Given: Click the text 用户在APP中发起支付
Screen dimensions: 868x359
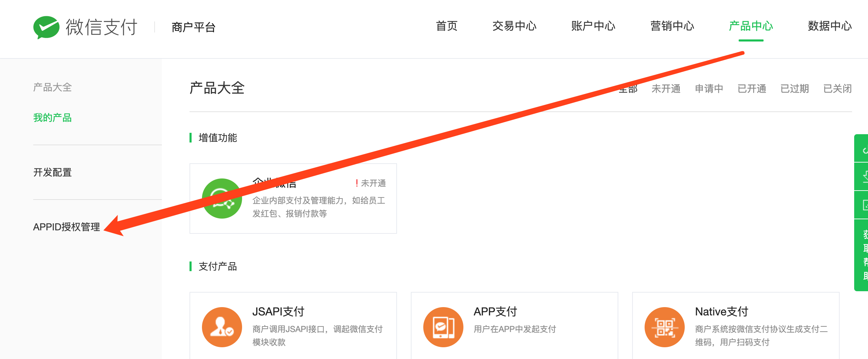Looking at the screenshot, I should click(515, 329).
